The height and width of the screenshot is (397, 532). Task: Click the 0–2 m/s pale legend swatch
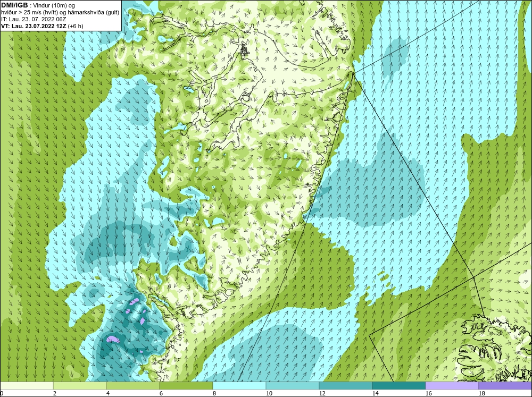tap(27, 386)
